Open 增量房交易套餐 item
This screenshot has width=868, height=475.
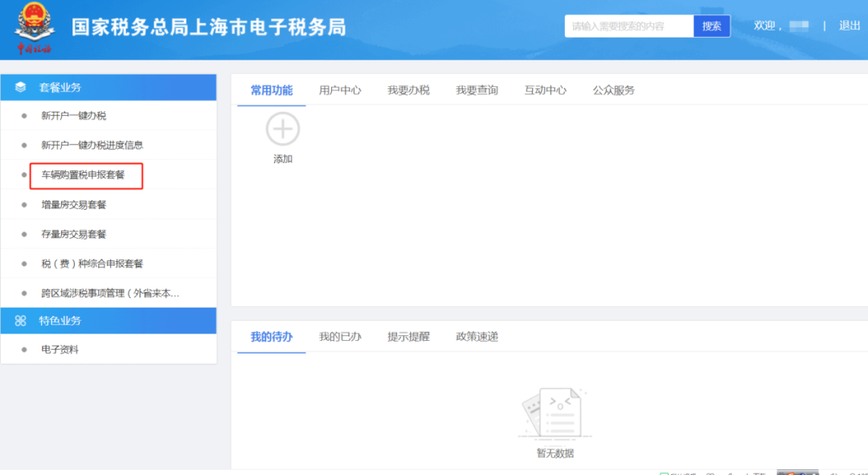(74, 205)
